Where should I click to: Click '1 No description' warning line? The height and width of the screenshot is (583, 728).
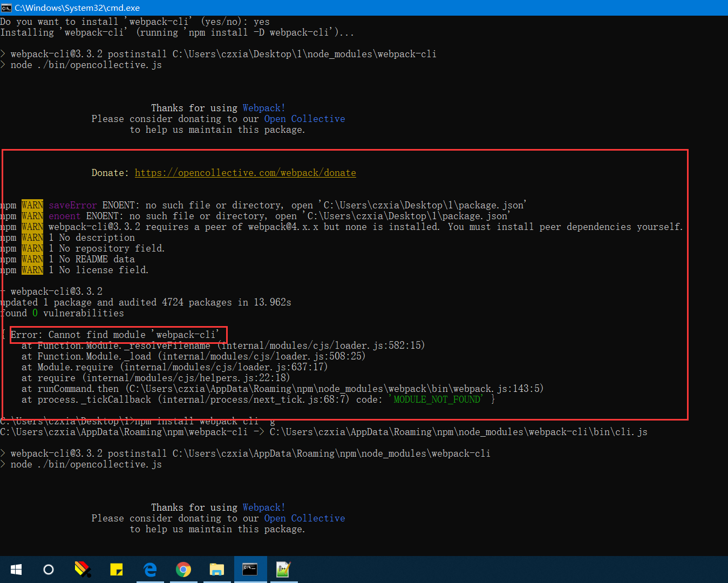point(67,238)
